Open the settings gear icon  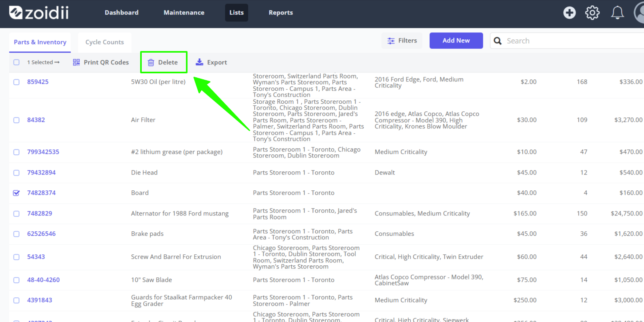coord(593,13)
